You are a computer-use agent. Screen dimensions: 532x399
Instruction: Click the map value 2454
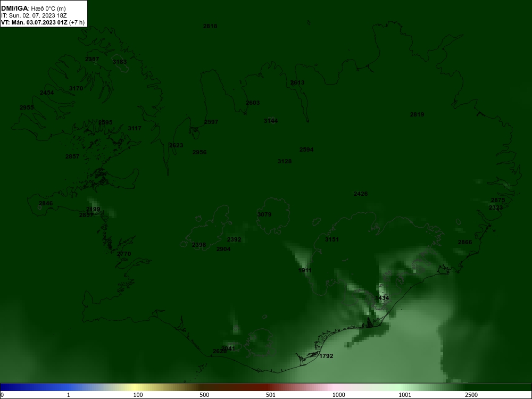point(47,93)
